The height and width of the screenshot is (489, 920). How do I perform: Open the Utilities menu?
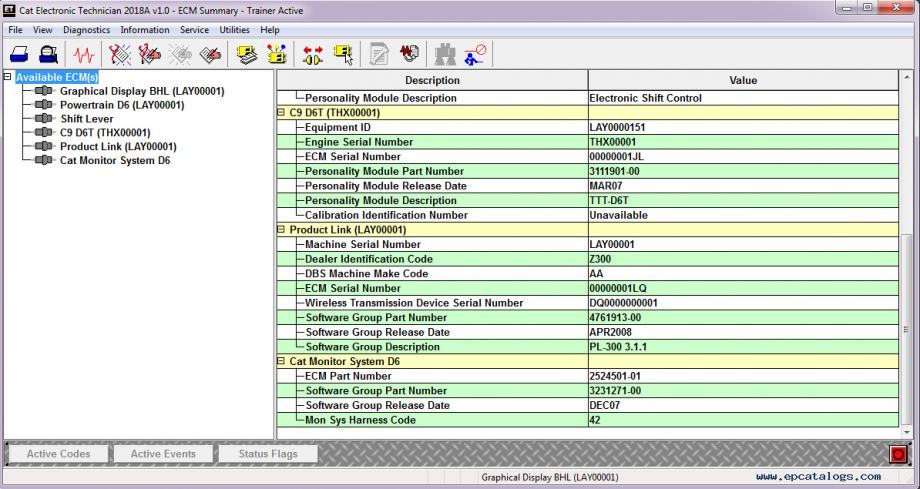click(x=234, y=30)
